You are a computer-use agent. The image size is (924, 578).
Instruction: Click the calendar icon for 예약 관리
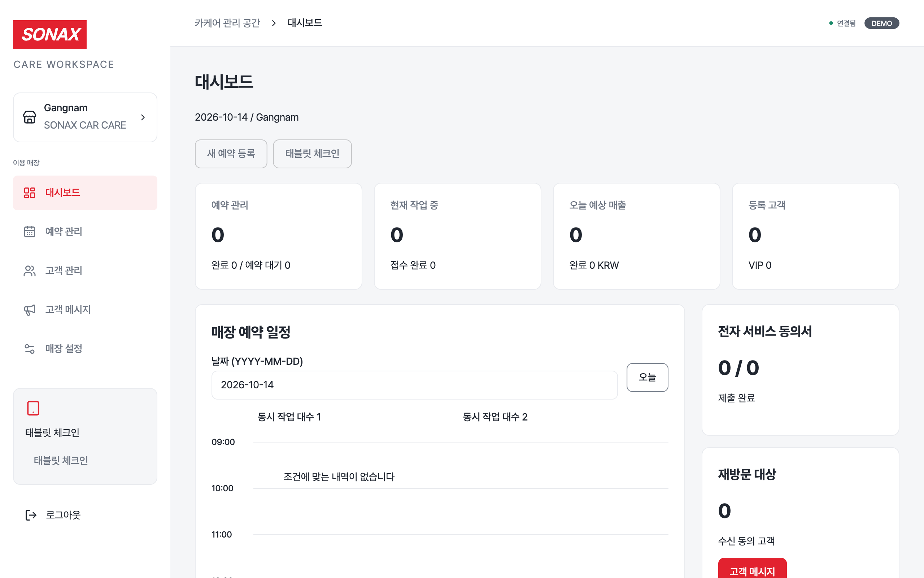click(x=29, y=232)
